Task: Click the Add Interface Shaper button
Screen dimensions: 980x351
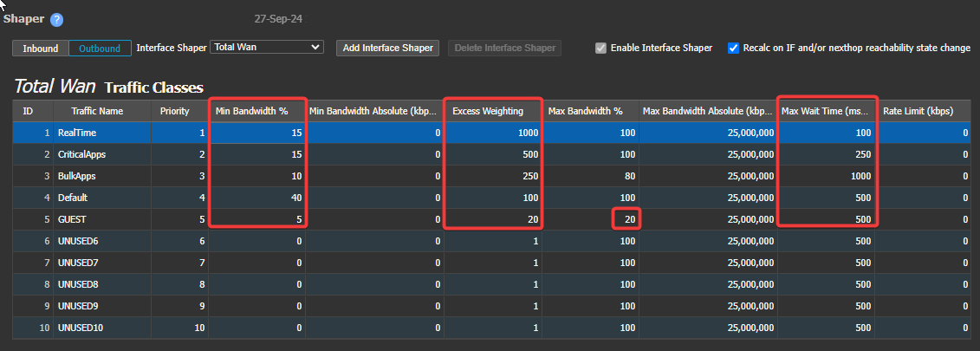Action: (388, 49)
